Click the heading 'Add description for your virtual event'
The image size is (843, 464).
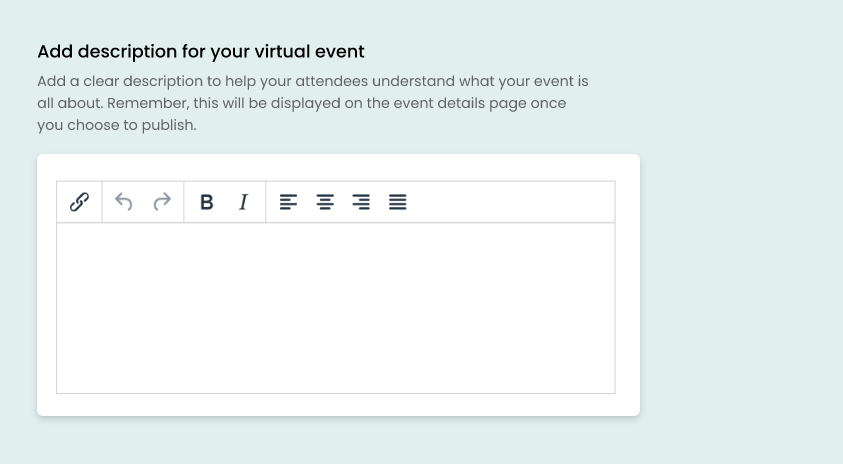(x=201, y=52)
